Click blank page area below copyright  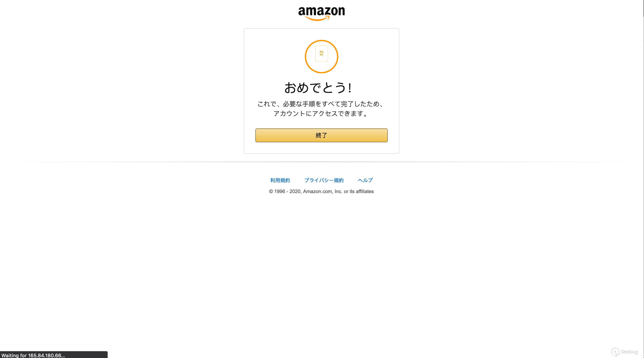321,263
